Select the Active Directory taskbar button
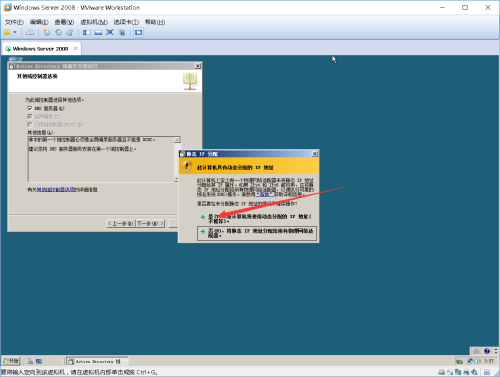Viewport: 500px width, 377px height. tap(97, 361)
